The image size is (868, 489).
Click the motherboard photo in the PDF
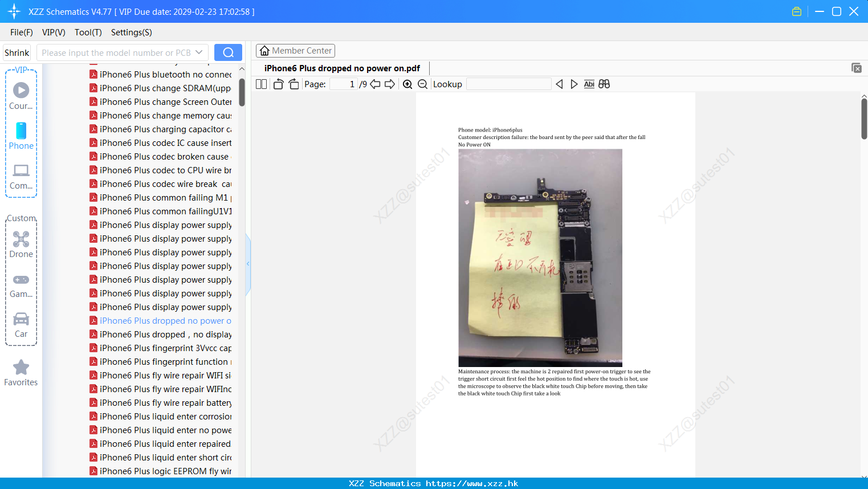pos(540,258)
